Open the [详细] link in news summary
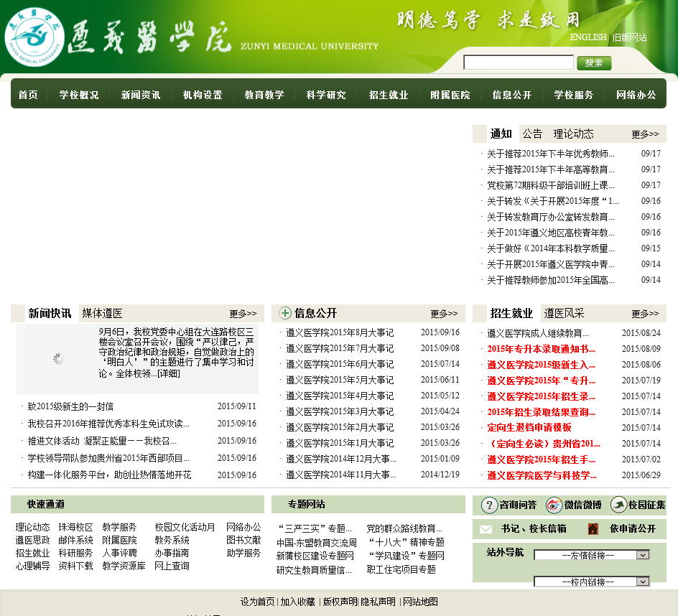The width and height of the screenshot is (678, 616). pos(169,373)
